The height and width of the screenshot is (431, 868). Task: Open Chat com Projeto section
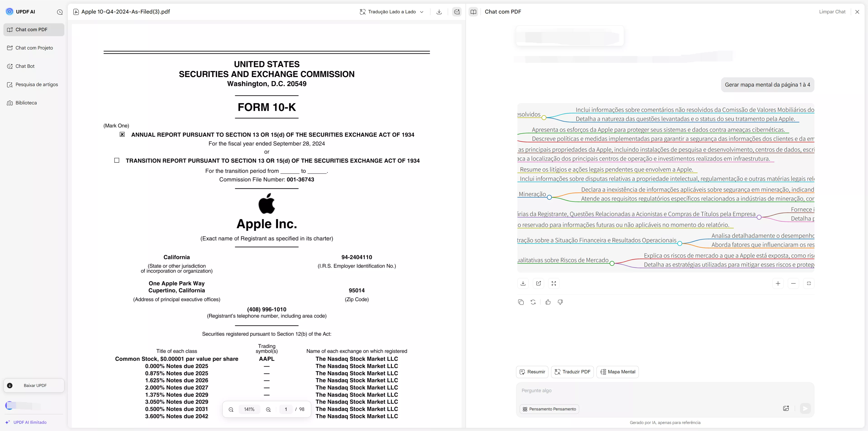(34, 48)
